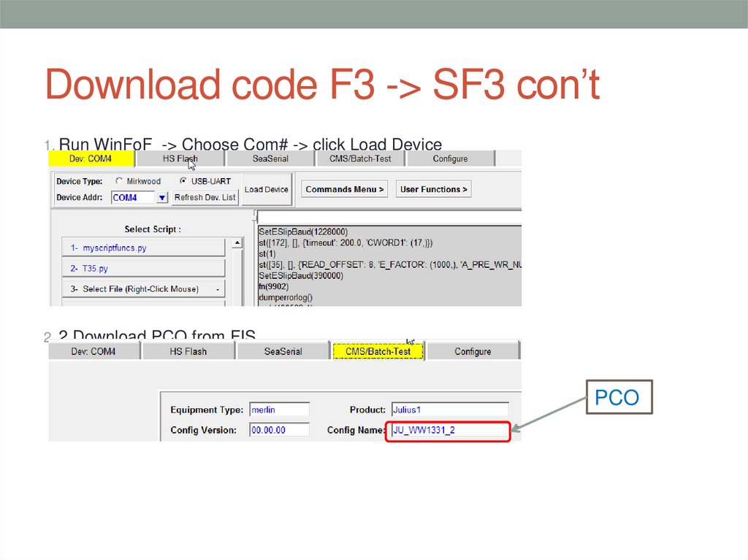Select the Configure tab
The image size is (748, 560).
point(451,158)
